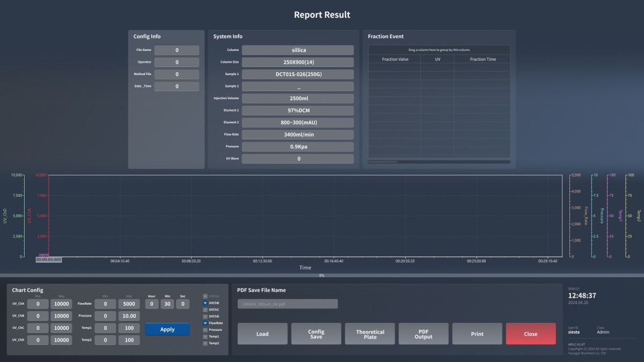Open the Theoretical Plate calculation

[x=370, y=334]
